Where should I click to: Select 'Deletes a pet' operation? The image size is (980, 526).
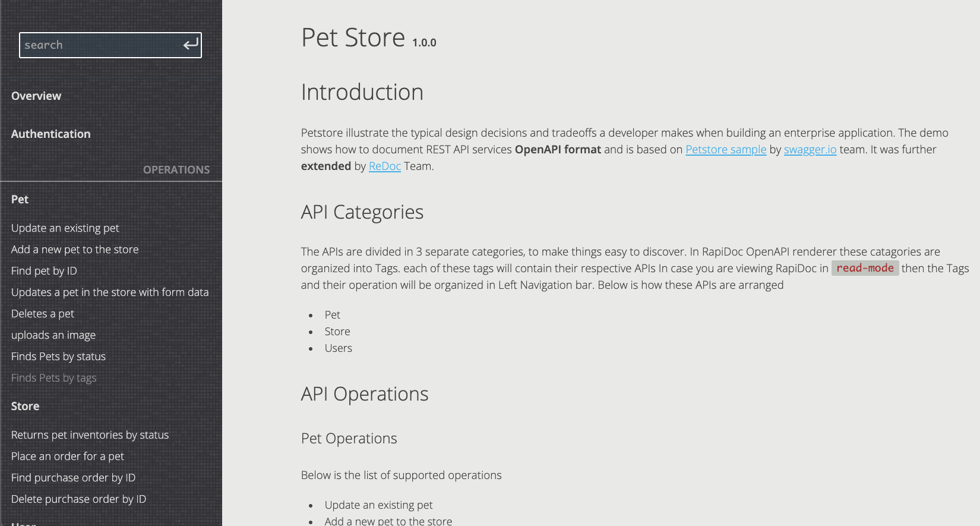43,314
